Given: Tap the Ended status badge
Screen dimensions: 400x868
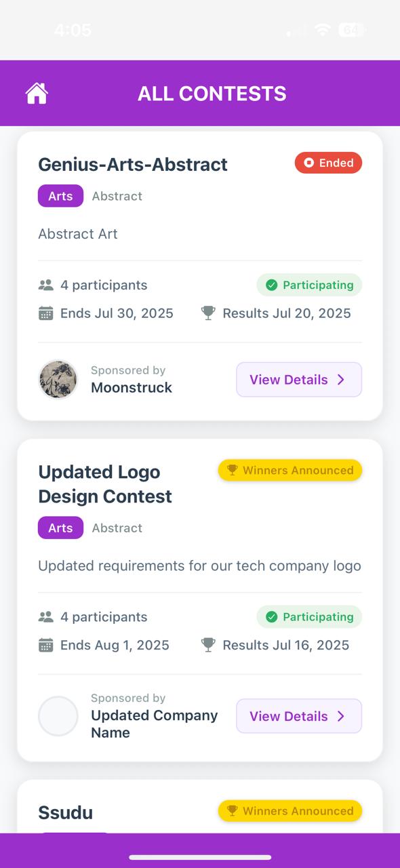Looking at the screenshot, I should point(328,163).
